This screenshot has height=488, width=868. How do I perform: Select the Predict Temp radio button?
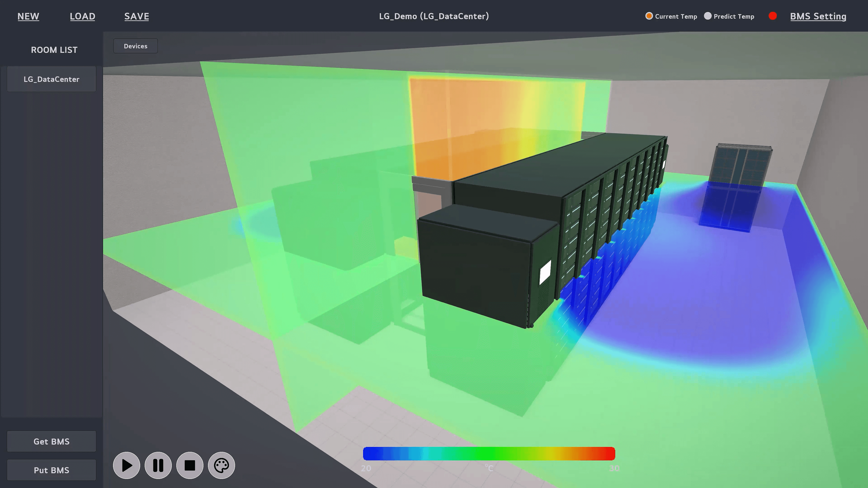pos(708,16)
